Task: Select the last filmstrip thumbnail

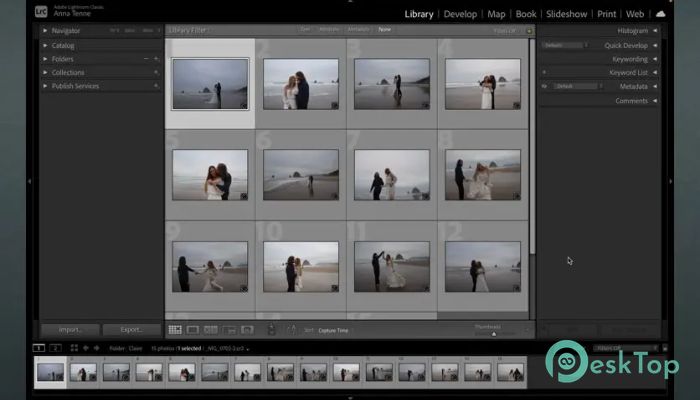Action: pos(510,372)
